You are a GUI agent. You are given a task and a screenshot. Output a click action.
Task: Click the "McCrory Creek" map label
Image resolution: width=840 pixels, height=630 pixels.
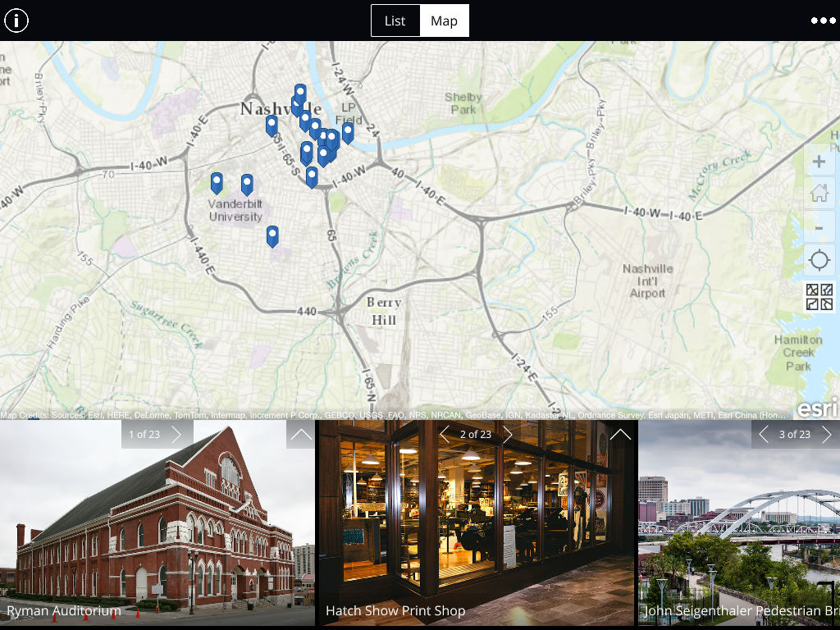point(719,174)
